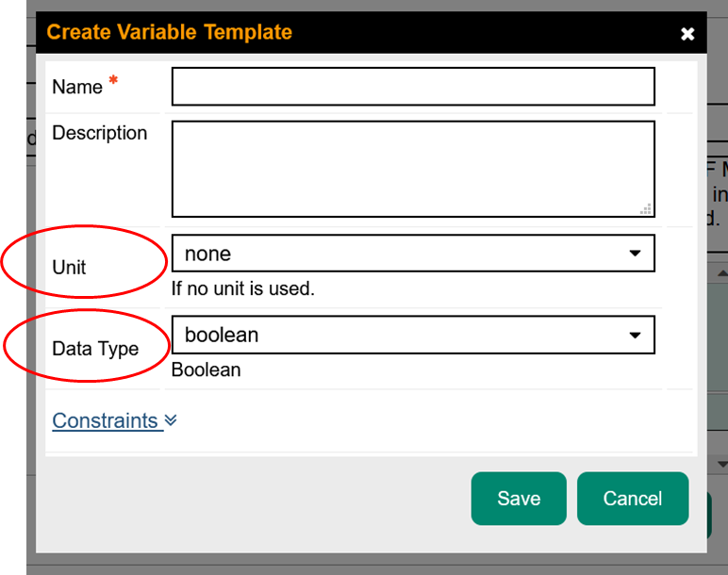Click the background scrollbar up arrow
The height and width of the screenshot is (575, 728).
pos(721,272)
